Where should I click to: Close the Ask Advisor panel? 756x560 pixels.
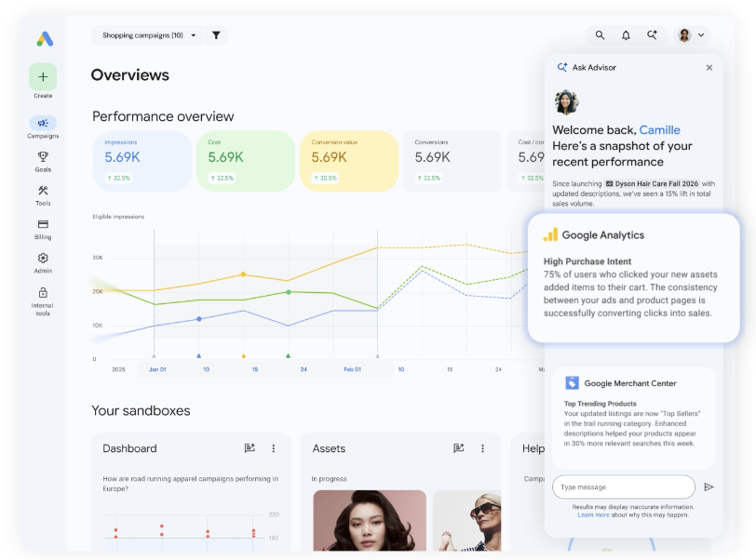[709, 68]
